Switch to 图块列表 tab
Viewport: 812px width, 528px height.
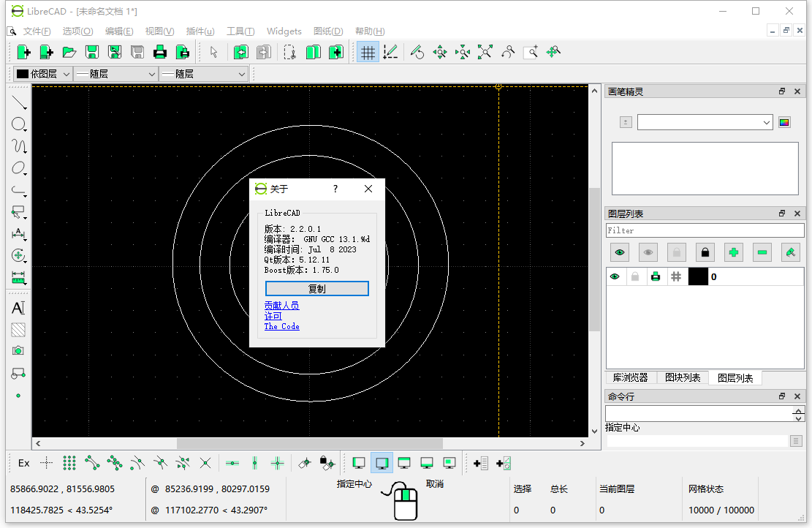(x=683, y=378)
